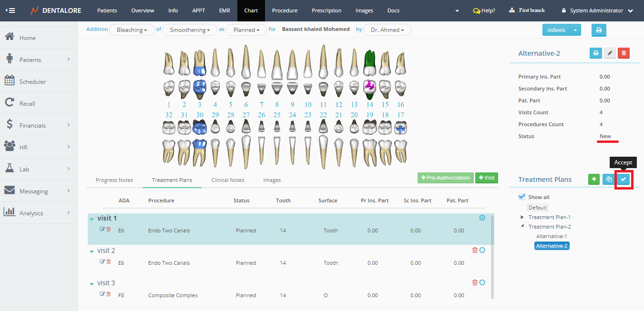Click the copy treatment plan icon
644x311 pixels.
(x=609, y=180)
